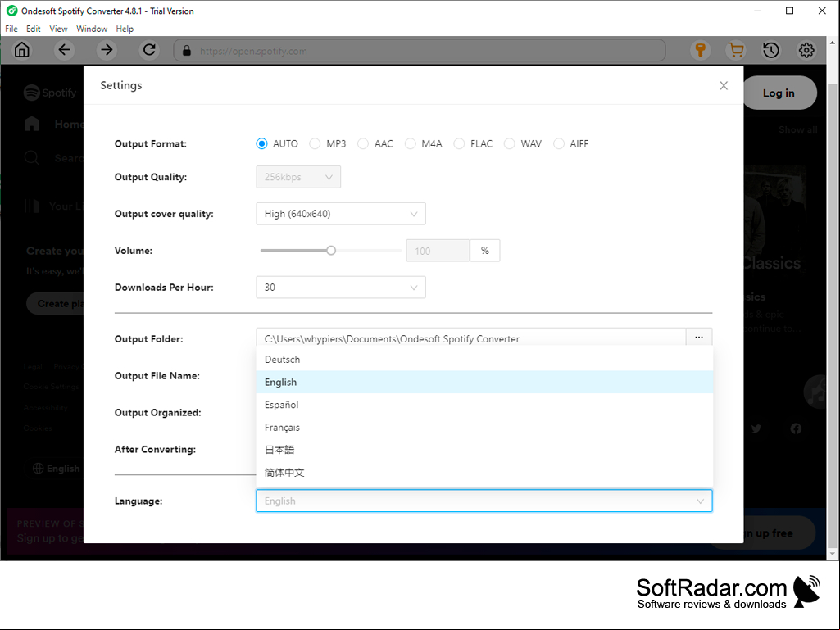Click the Log in button
840x630 pixels.
(779, 93)
